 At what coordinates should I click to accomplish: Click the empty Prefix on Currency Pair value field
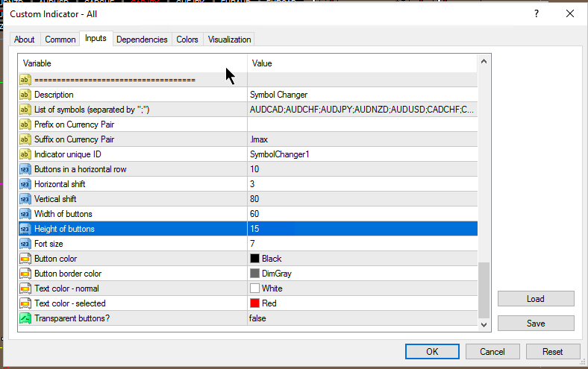pos(362,124)
